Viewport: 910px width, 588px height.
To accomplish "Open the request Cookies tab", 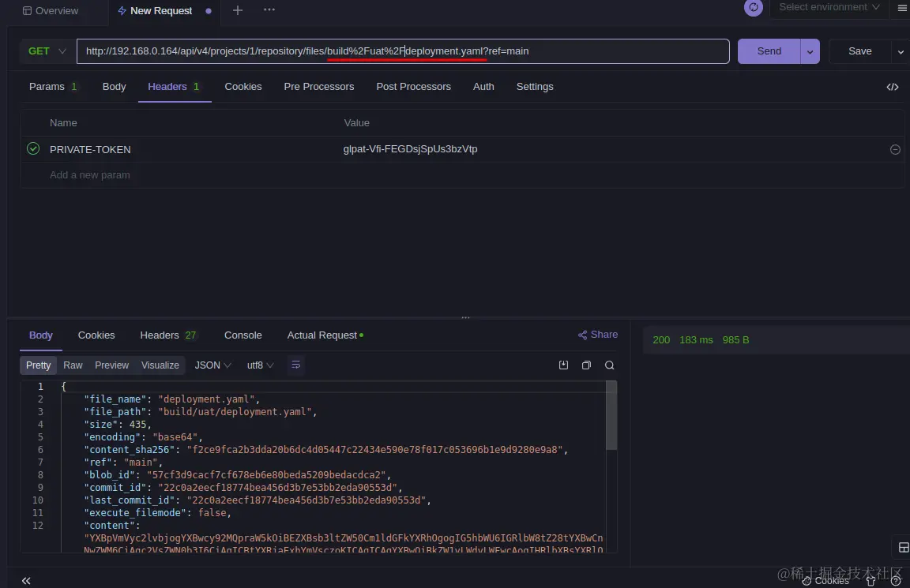I will click(243, 86).
